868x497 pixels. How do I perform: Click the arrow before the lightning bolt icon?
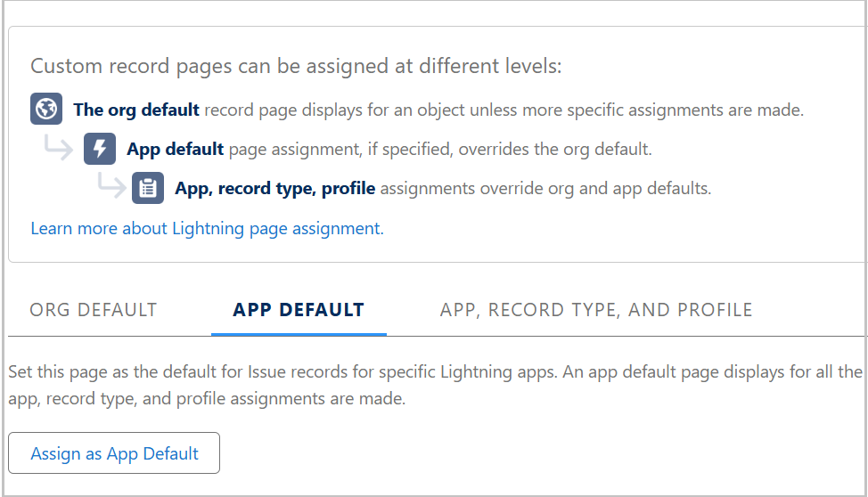tap(60, 149)
